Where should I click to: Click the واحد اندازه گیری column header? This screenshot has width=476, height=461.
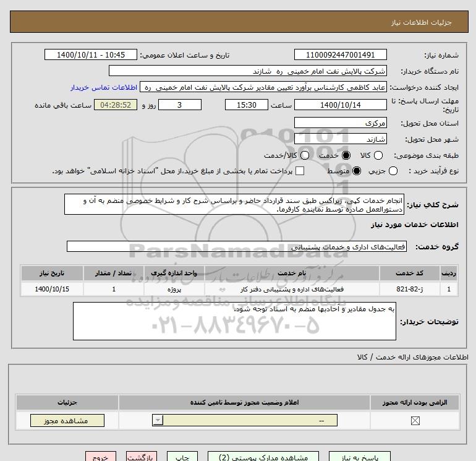click(174, 273)
